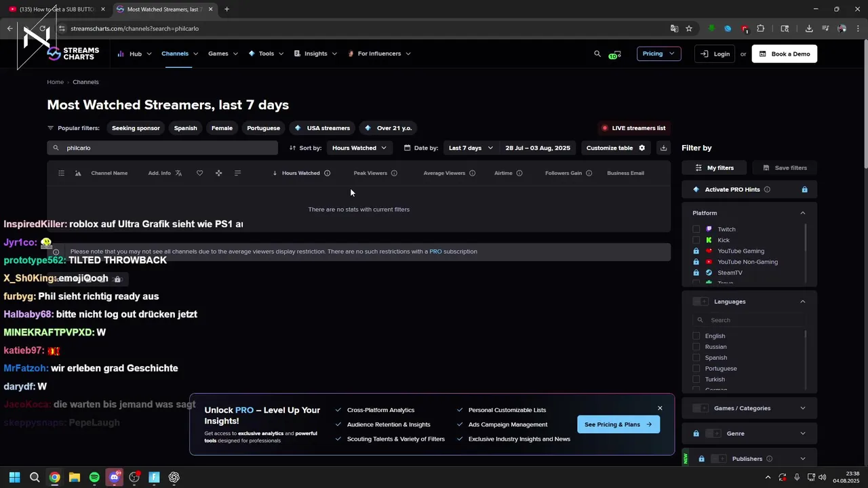Screen dimensions: 868x488
Task: Click the translate page icon in address bar
Action: 674,28
